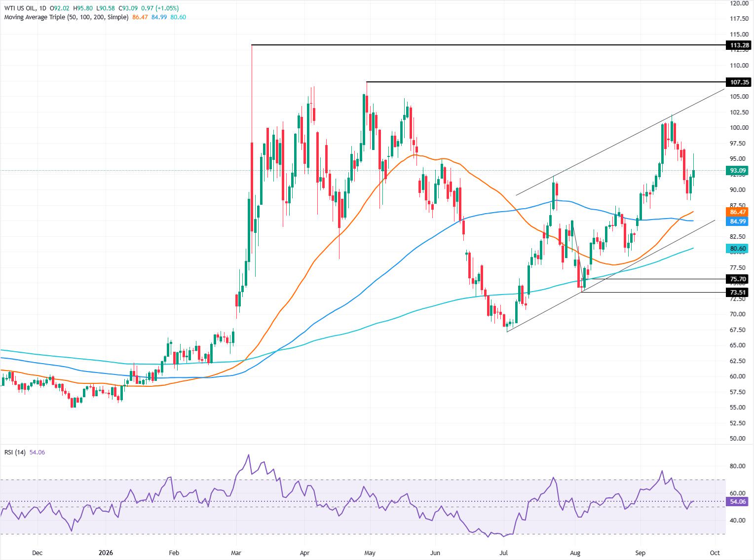Click the black 113.28 price tag

click(739, 45)
